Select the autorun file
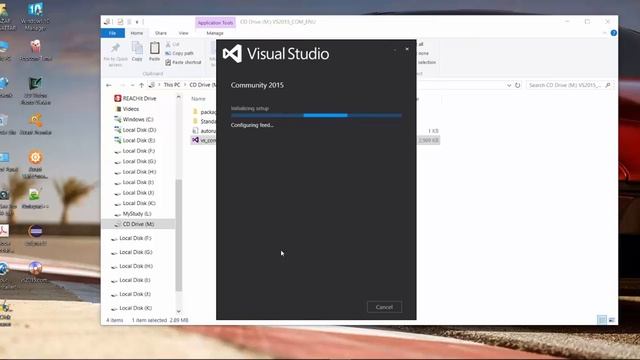Screen dimensions: 640x360 coord(204,131)
